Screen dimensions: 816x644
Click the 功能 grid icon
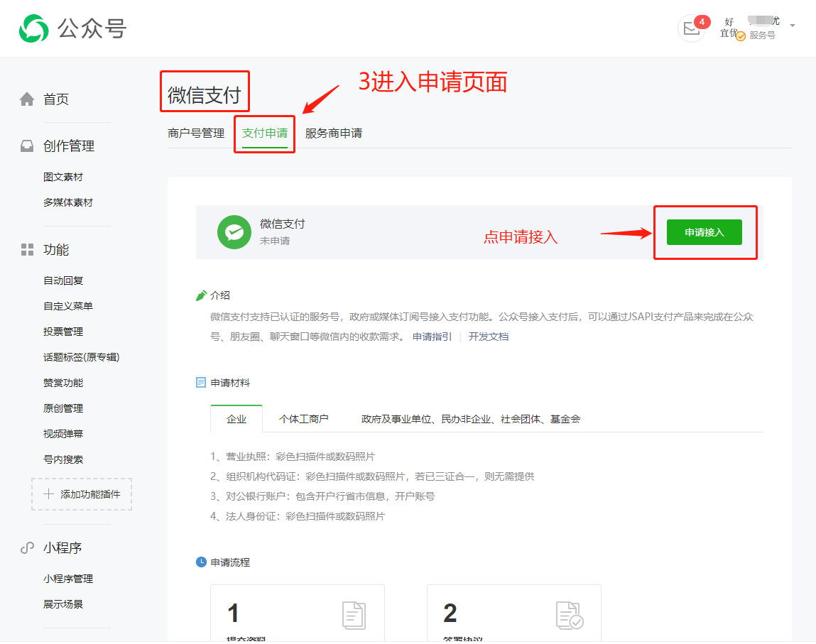point(27,250)
